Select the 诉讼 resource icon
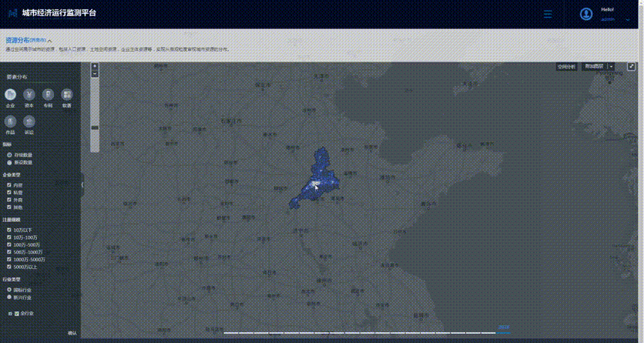 29,122
